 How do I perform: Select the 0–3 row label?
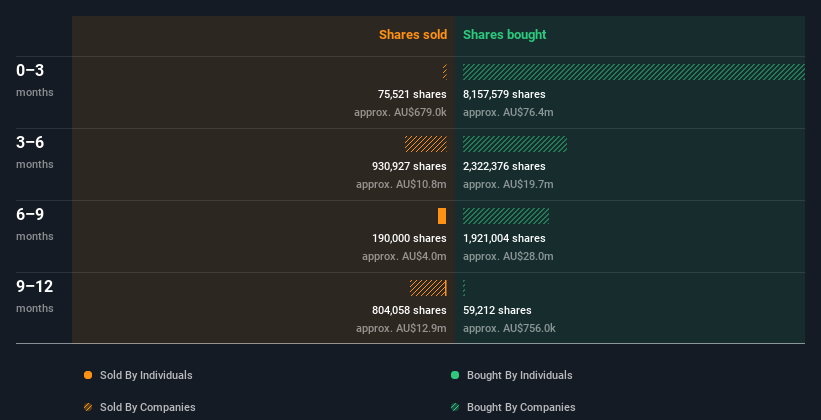[30, 70]
